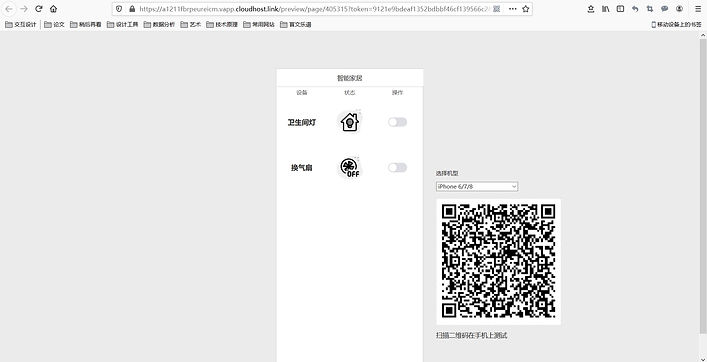707x362 pixels.
Task: Click the 扫描二维码在手机上测试 text
Action: click(472, 336)
